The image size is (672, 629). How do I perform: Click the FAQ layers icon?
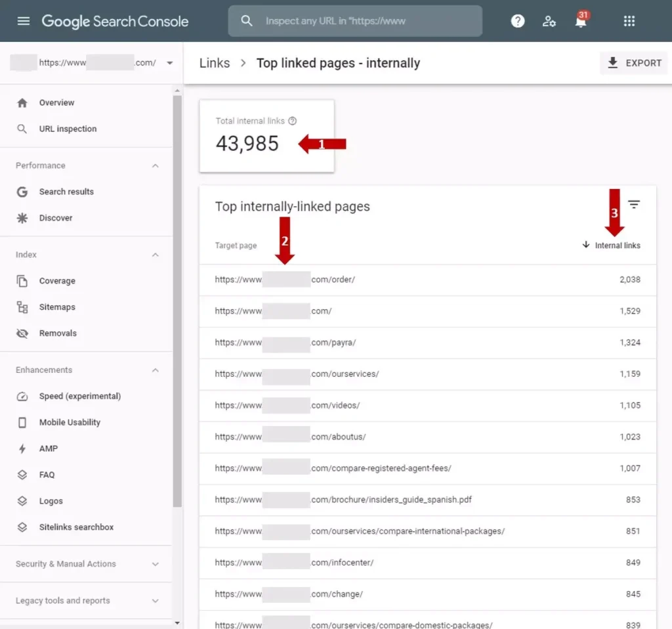coord(22,475)
